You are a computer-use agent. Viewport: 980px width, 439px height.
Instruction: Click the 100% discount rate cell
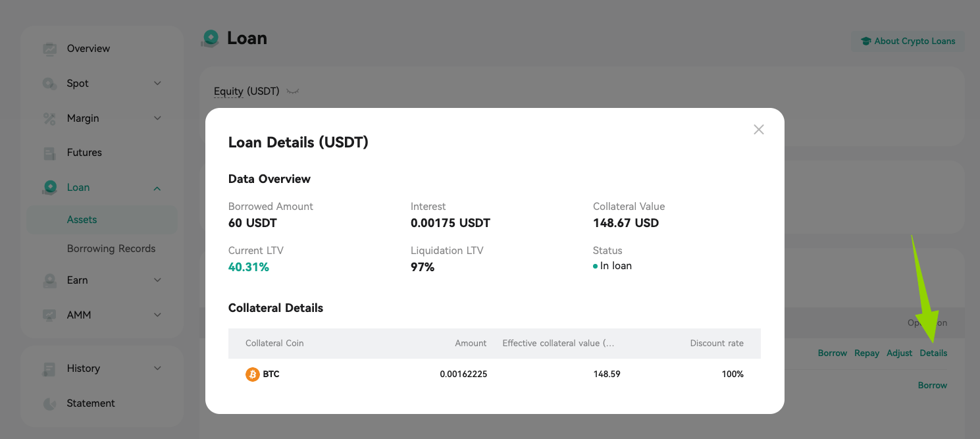pyautogui.click(x=733, y=374)
